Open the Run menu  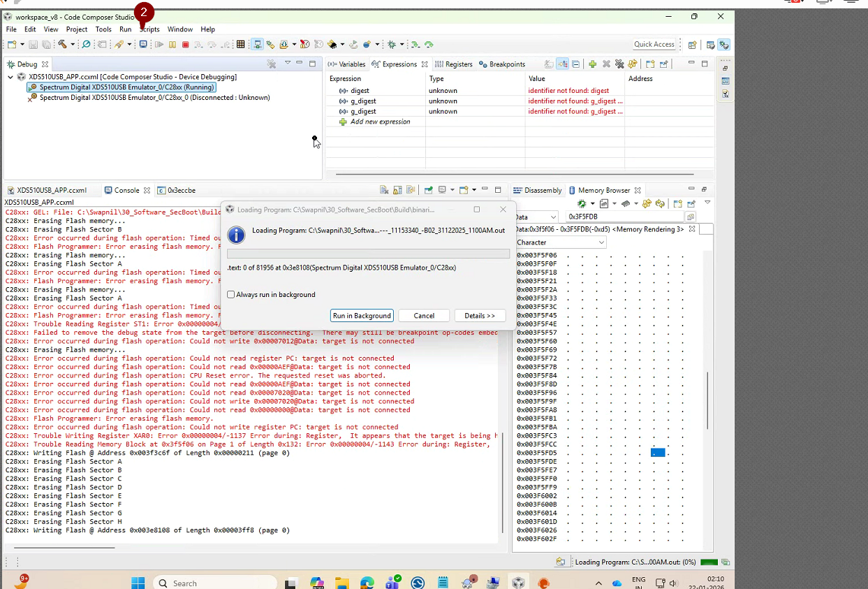click(125, 29)
